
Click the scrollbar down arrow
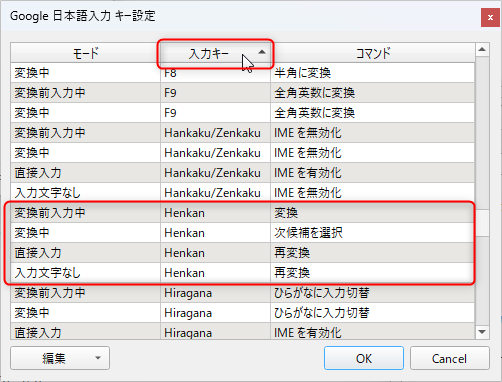pyautogui.click(x=482, y=332)
